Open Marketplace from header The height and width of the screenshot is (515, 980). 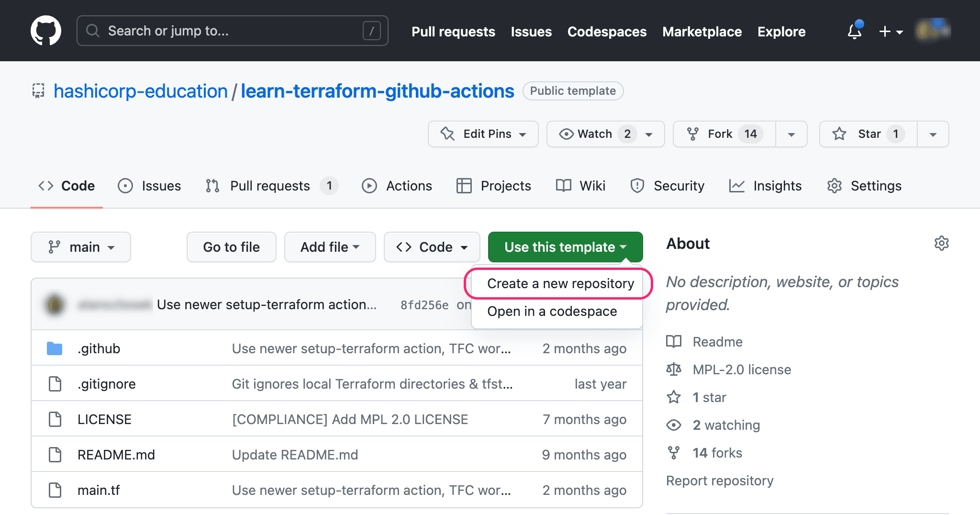pyautogui.click(x=702, y=32)
